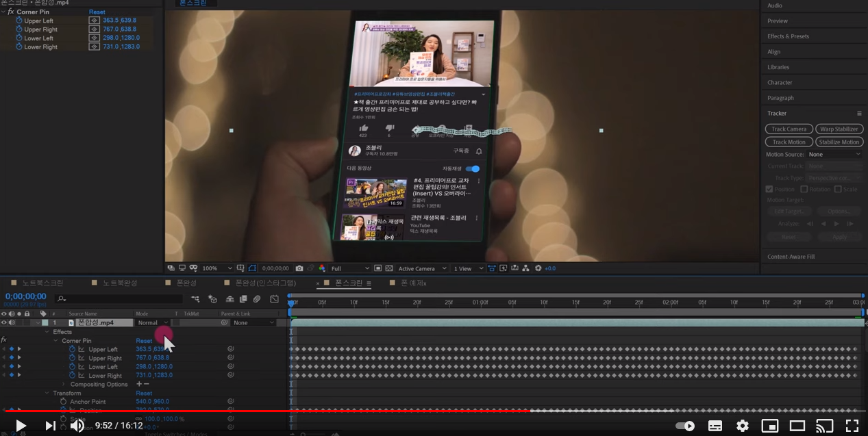Screen dimensions: 868x436
Task: Toggle YouTube autoplay switch
Action: (x=685, y=426)
